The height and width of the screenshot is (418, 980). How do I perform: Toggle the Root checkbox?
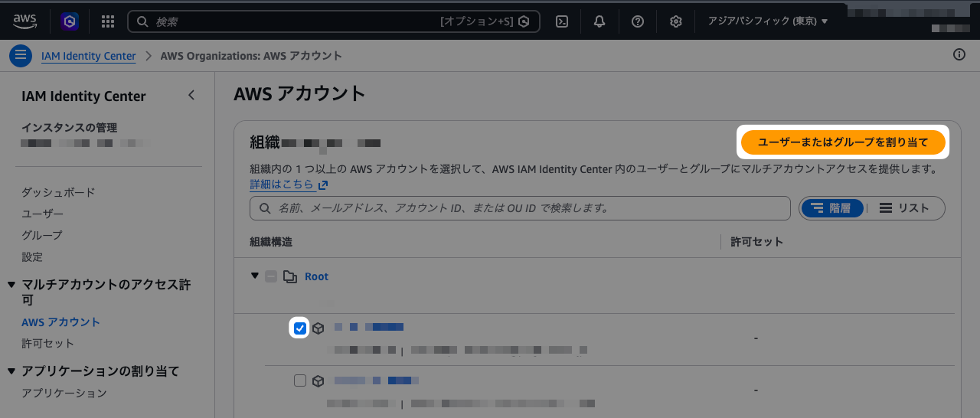click(271, 276)
